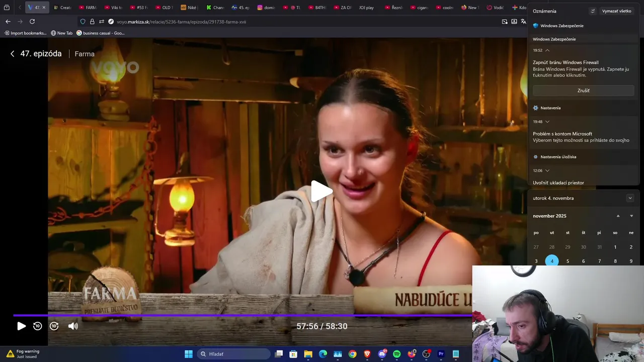Open the Import bookmarks bookmark
This screenshot has height=362, width=644.
point(25,33)
